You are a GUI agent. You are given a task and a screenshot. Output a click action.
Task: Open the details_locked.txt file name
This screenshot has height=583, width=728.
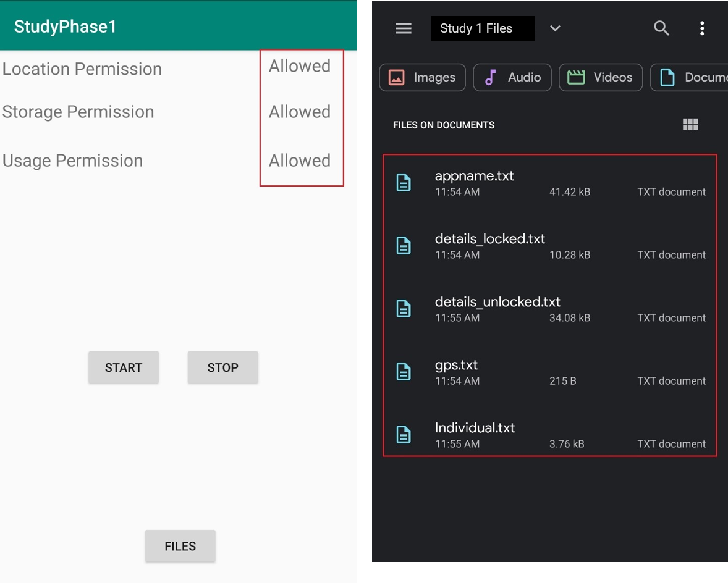click(x=490, y=239)
